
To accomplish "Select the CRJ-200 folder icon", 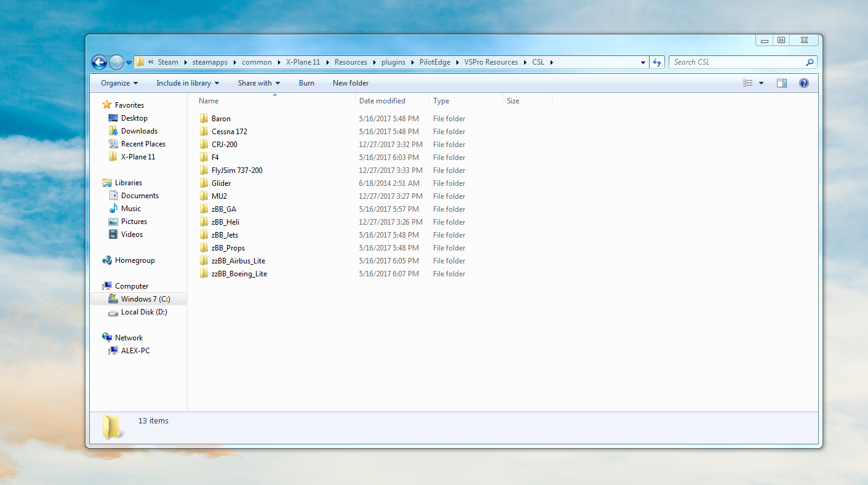I will pyautogui.click(x=204, y=145).
